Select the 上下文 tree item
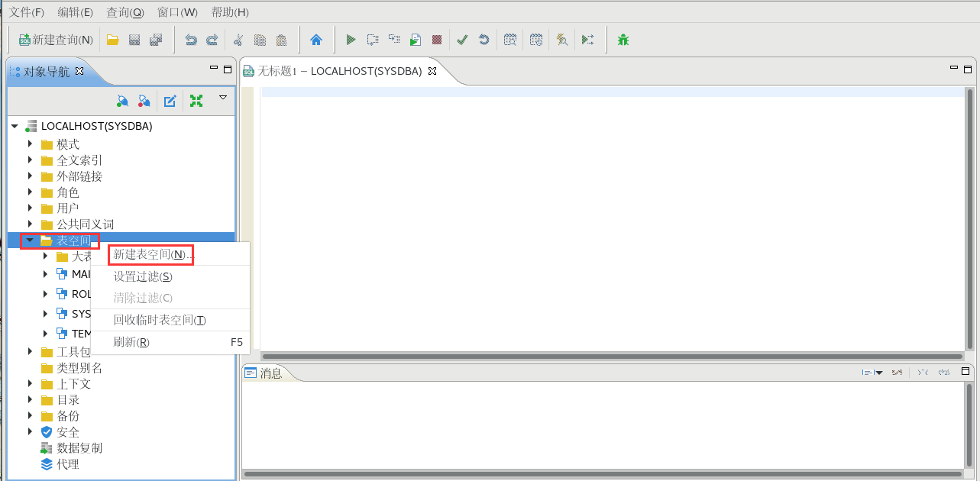 [74, 383]
